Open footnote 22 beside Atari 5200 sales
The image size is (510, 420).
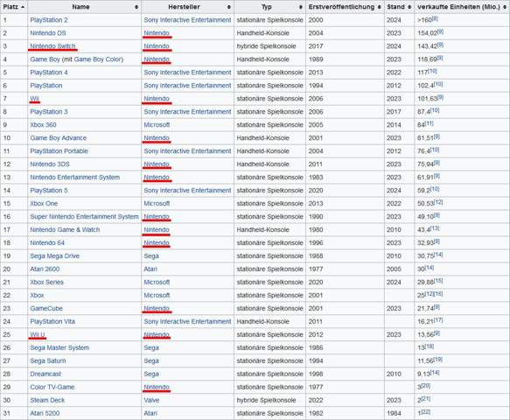click(426, 412)
